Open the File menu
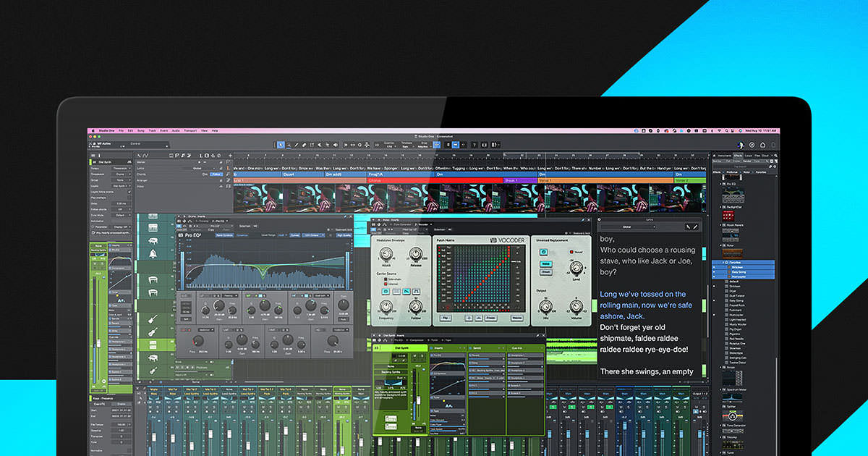Screen dimensions: 868x456 click(121, 130)
